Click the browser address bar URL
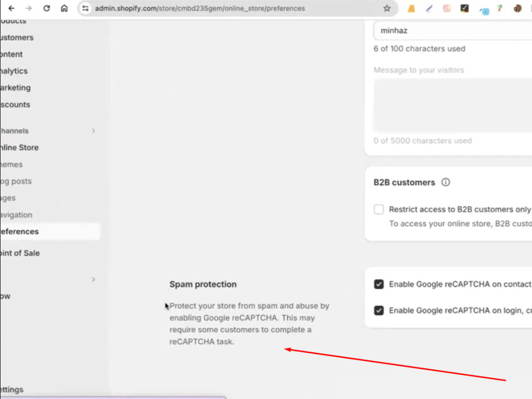 [200, 8]
